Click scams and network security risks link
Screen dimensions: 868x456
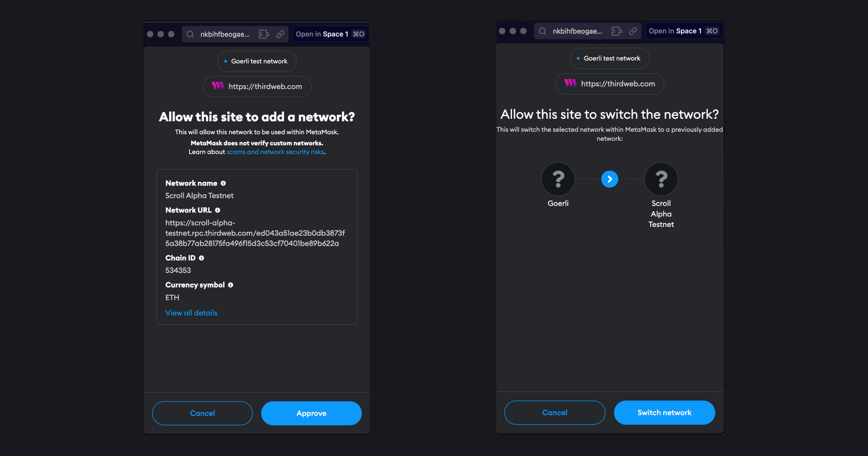[x=275, y=152]
